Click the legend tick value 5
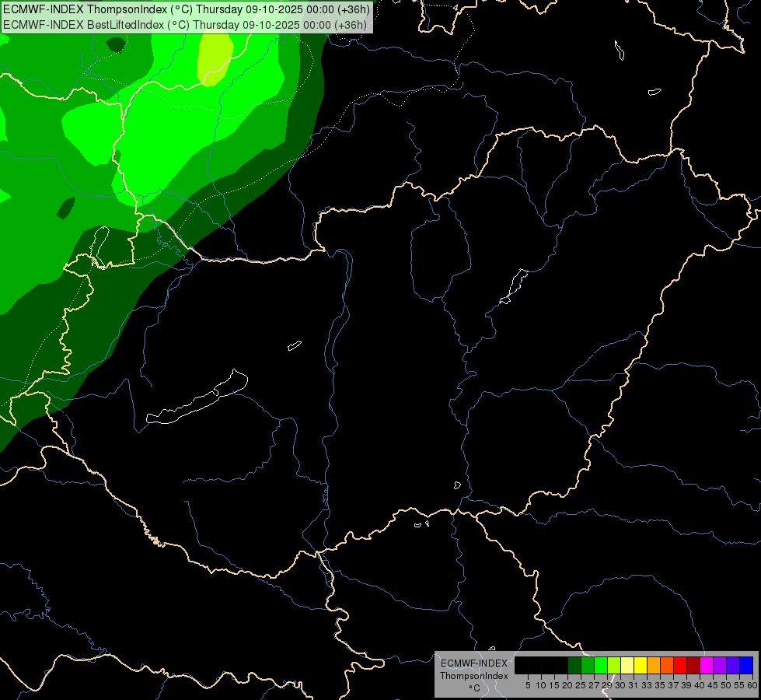The image size is (761, 700). tap(528, 685)
